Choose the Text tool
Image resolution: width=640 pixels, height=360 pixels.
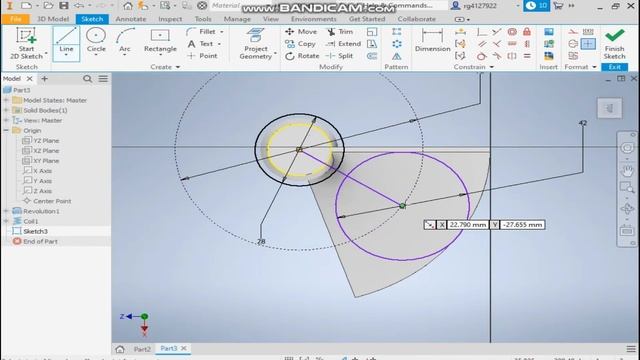[201, 44]
